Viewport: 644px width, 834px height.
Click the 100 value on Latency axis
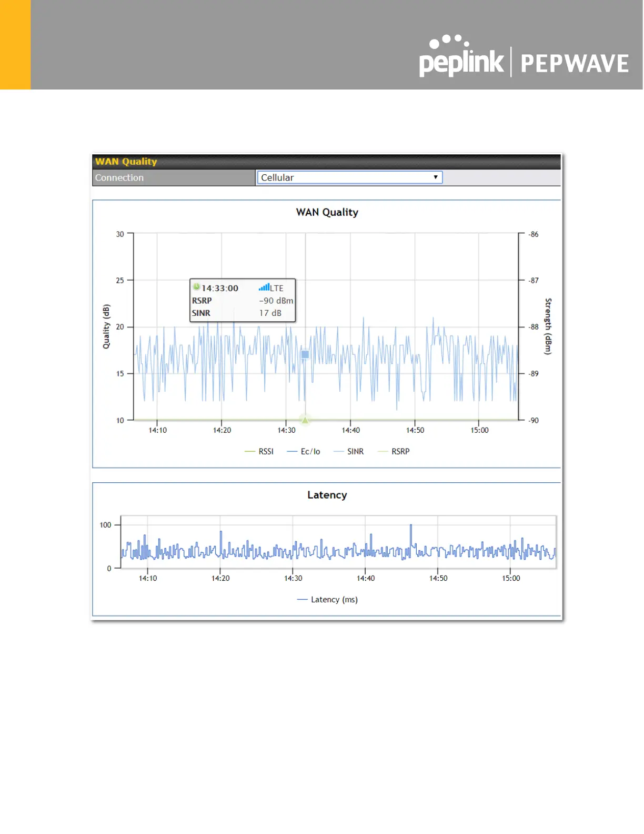click(x=105, y=525)
